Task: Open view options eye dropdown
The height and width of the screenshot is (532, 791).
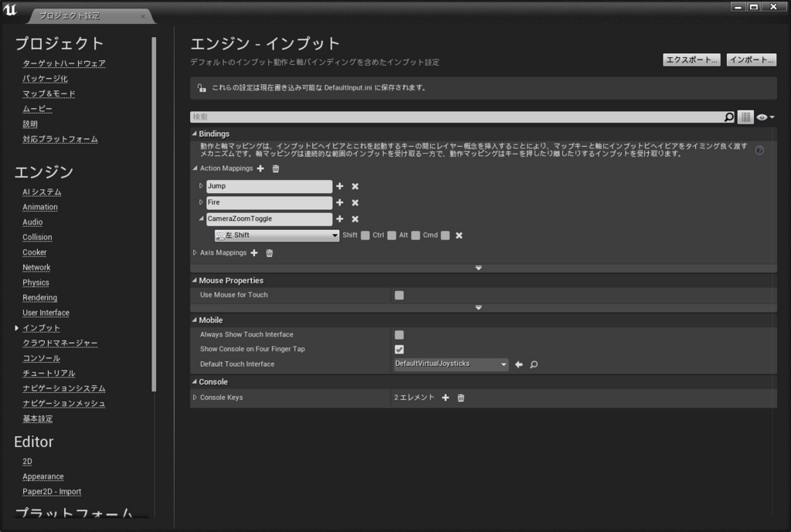Action: (x=766, y=117)
